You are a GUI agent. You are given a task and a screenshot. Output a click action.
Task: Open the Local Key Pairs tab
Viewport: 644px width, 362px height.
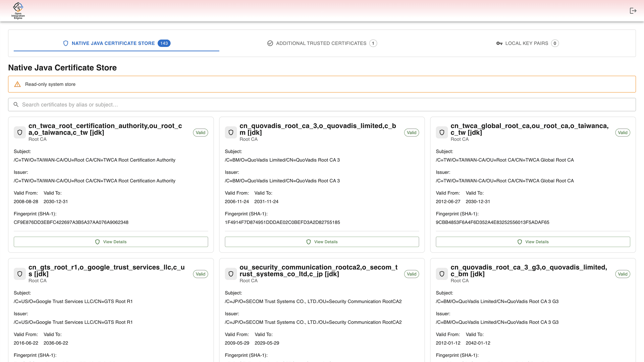(x=527, y=43)
